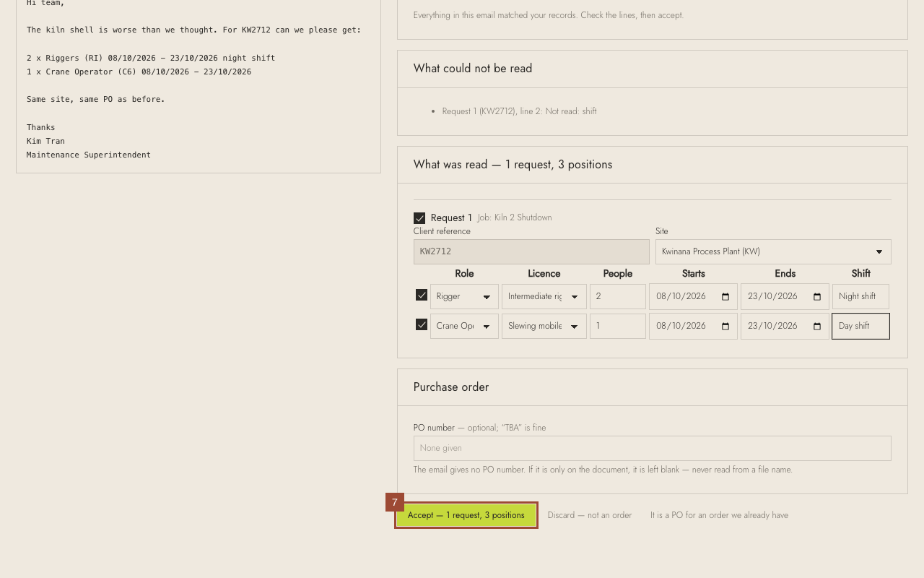The height and width of the screenshot is (578, 924).
Task: Untick the Rigger position row checkbox
Action: [x=422, y=295]
